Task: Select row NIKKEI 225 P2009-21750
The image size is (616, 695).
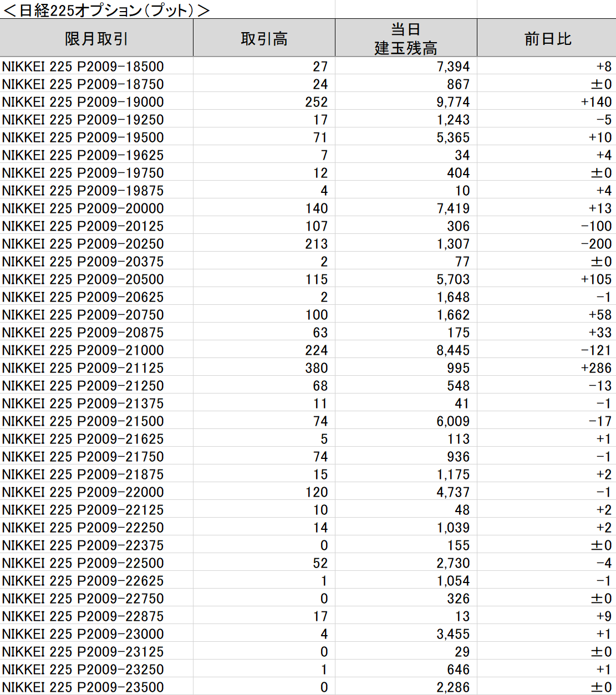Action: pos(308,456)
